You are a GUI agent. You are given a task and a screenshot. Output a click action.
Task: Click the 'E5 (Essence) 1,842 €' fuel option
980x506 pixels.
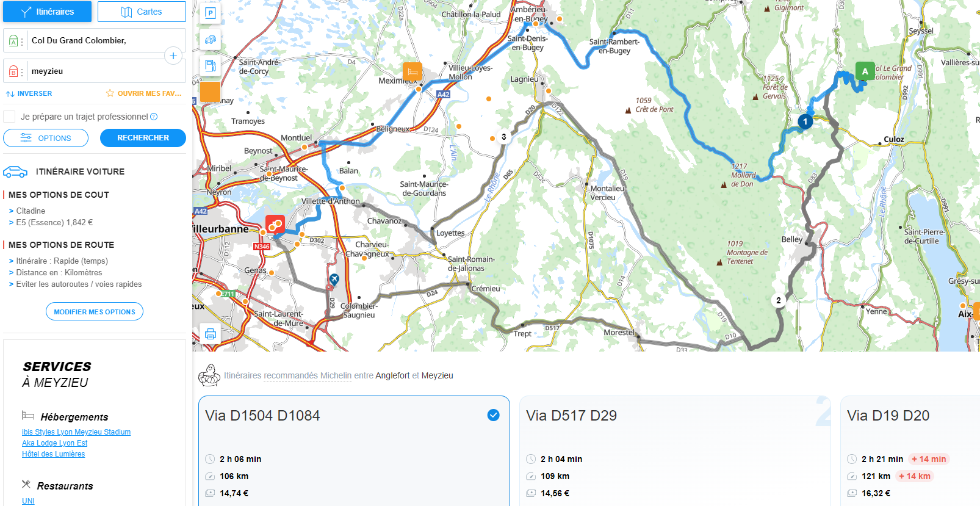[54, 222]
